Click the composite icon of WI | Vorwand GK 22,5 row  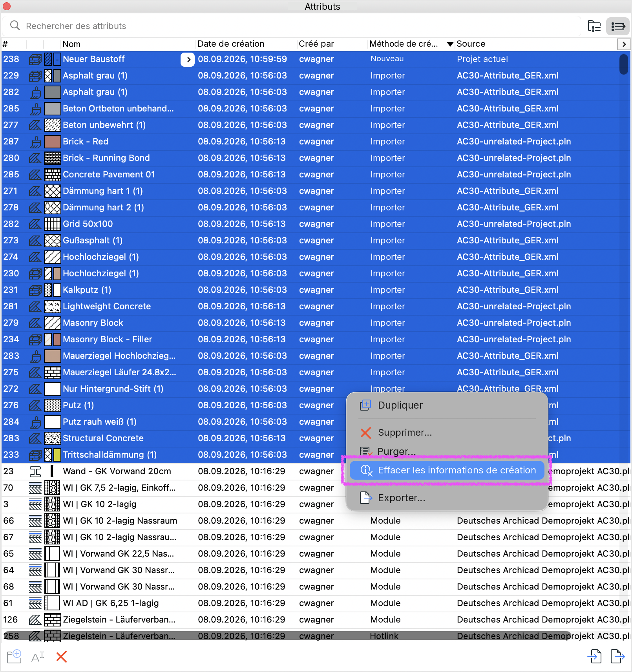tap(35, 553)
